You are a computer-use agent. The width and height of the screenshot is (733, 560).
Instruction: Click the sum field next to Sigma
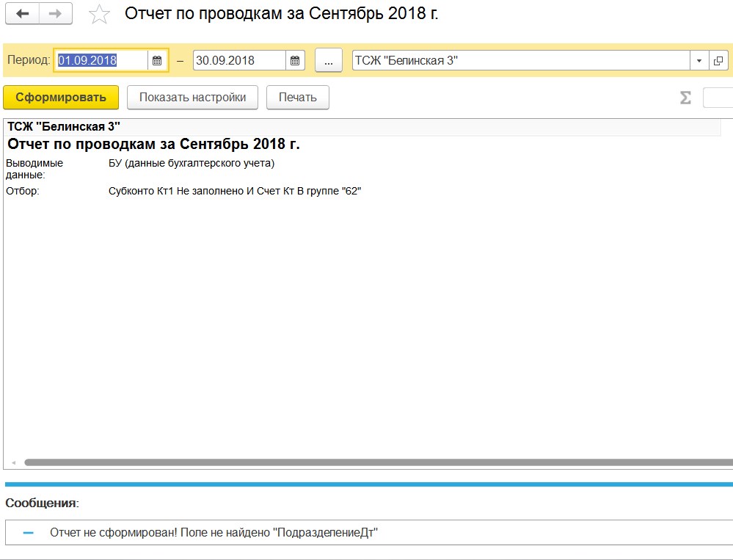tap(718, 98)
